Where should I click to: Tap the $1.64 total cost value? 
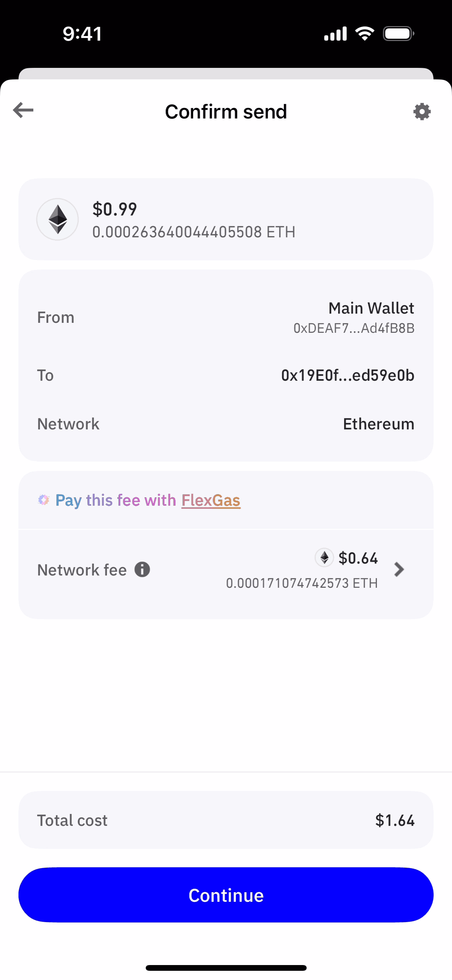[395, 821]
